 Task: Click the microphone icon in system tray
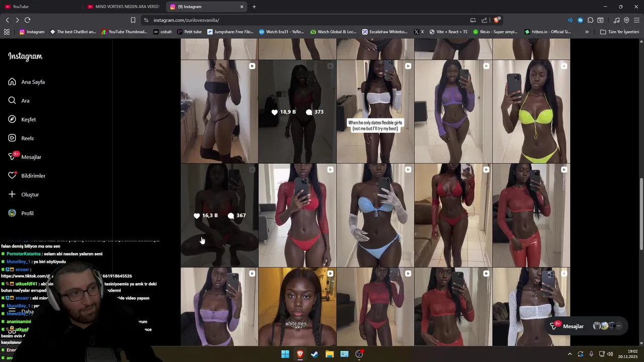pos(591,354)
